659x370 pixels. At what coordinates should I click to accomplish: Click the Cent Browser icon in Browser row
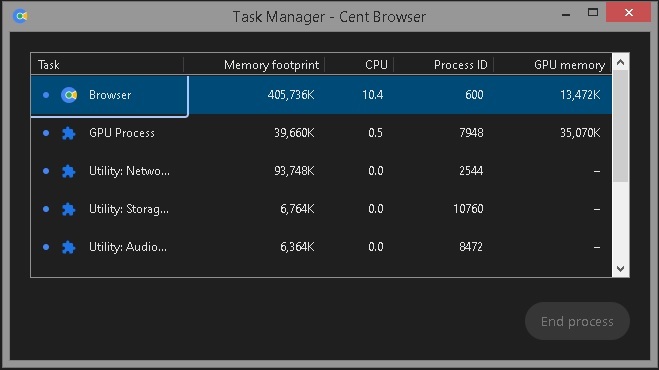tap(69, 95)
